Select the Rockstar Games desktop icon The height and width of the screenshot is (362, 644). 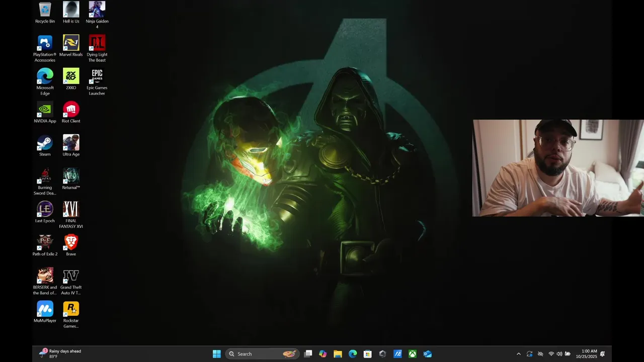click(x=71, y=314)
